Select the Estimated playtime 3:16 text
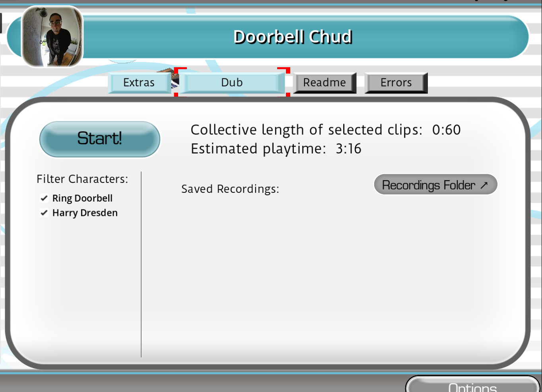Screen dimensions: 542x392 click(276, 149)
